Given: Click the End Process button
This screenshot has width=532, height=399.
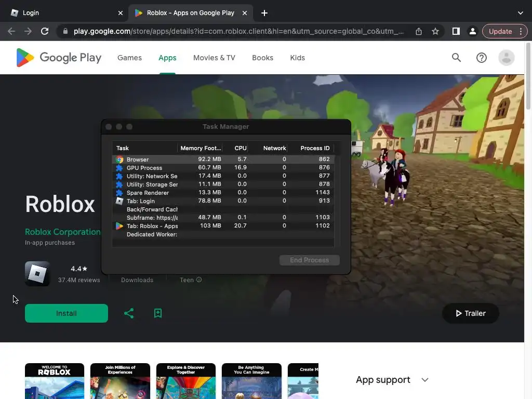Looking at the screenshot, I should tap(310, 260).
